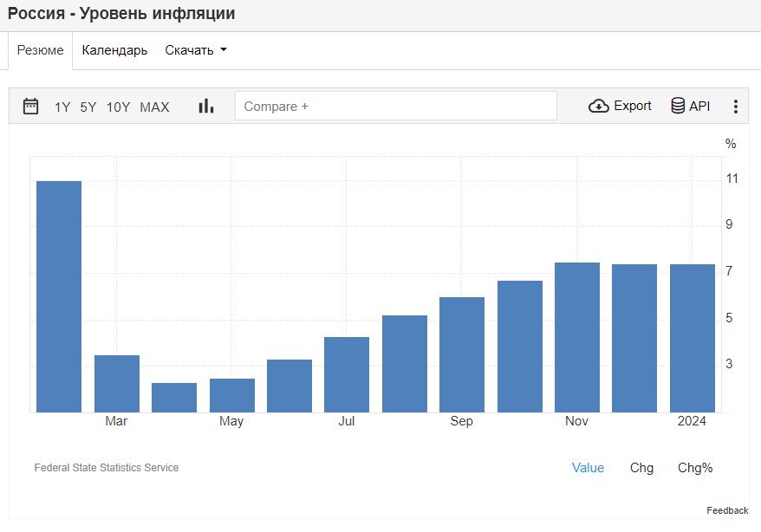Expand the Скачать dropdown
Screen dimensions: 761x532
(x=196, y=50)
